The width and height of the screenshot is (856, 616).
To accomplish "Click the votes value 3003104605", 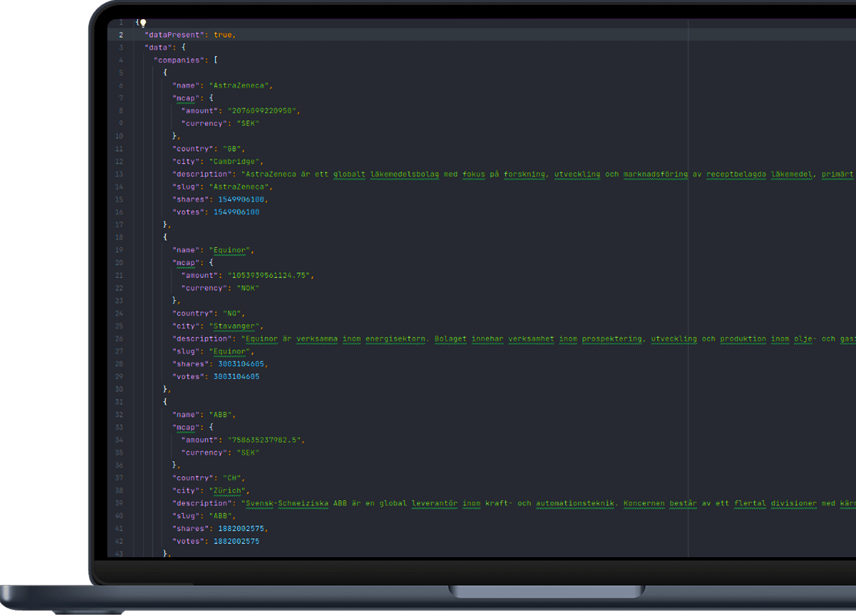I will coord(236,377).
